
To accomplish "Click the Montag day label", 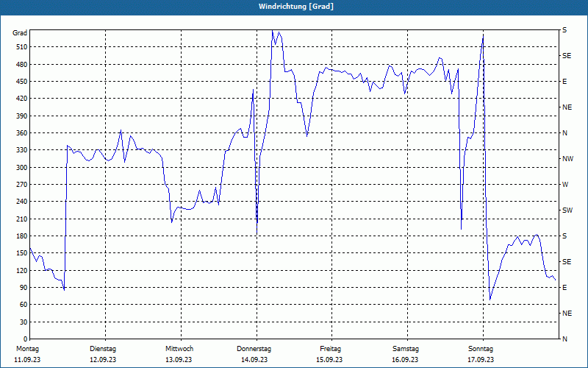I will point(27,349).
